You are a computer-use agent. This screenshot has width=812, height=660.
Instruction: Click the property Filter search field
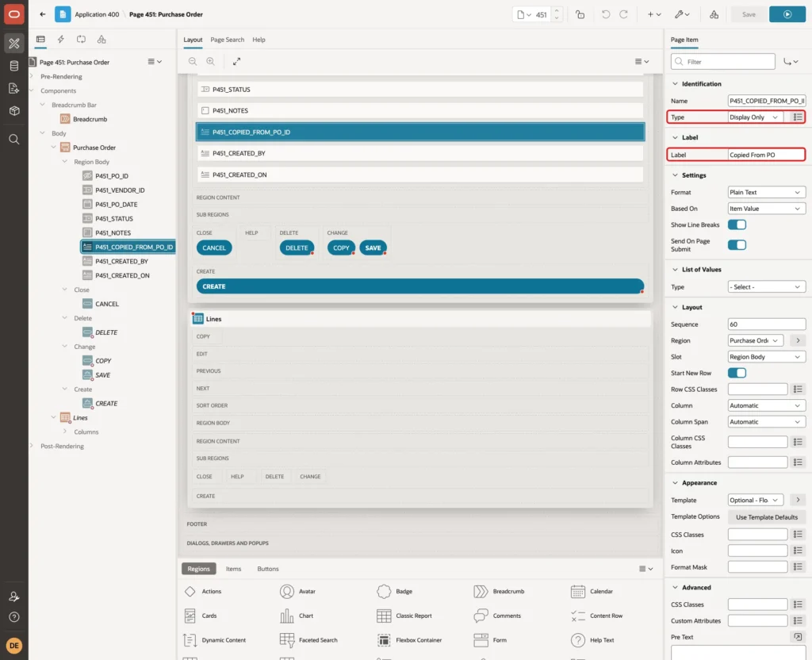pos(722,62)
